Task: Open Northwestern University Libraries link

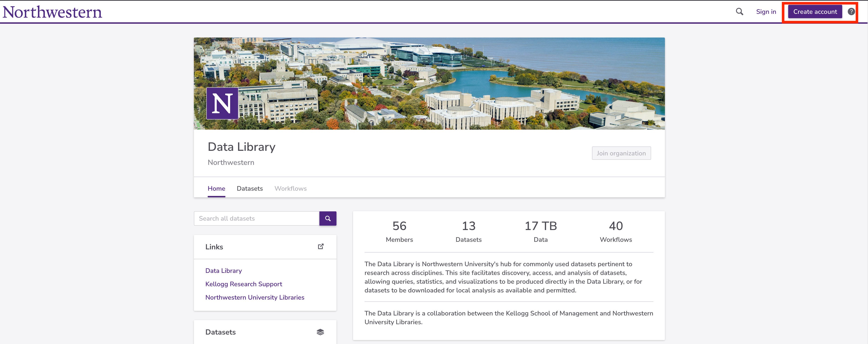Action: pos(255,297)
